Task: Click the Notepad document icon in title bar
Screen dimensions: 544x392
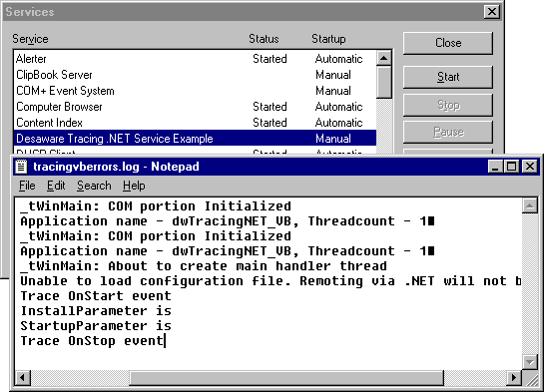Action: pyautogui.click(x=22, y=167)
